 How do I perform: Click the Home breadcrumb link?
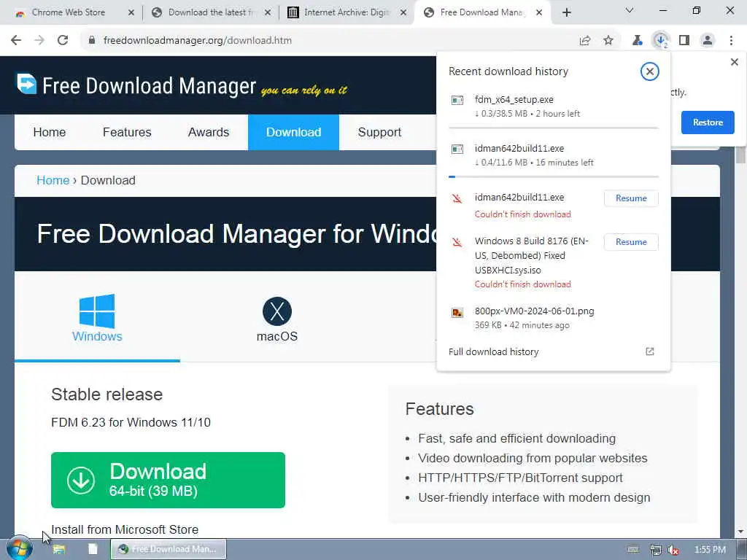point(53,181)
